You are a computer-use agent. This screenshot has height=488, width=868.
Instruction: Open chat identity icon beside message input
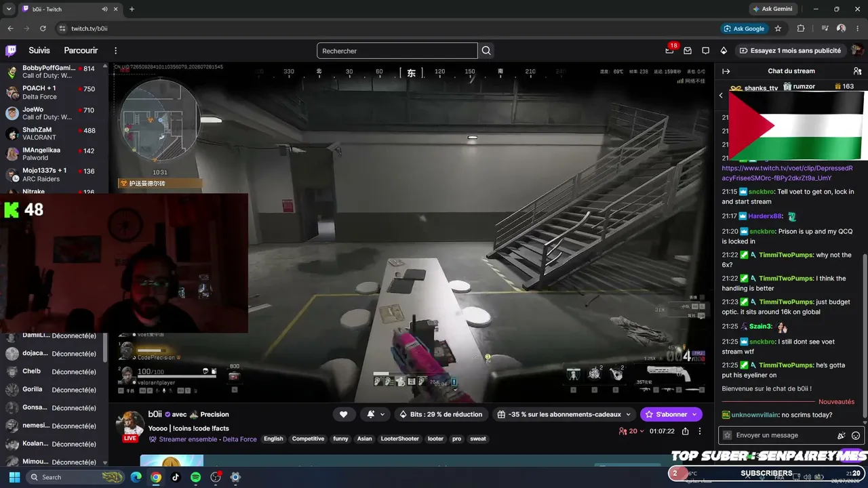tap(728, 435)
